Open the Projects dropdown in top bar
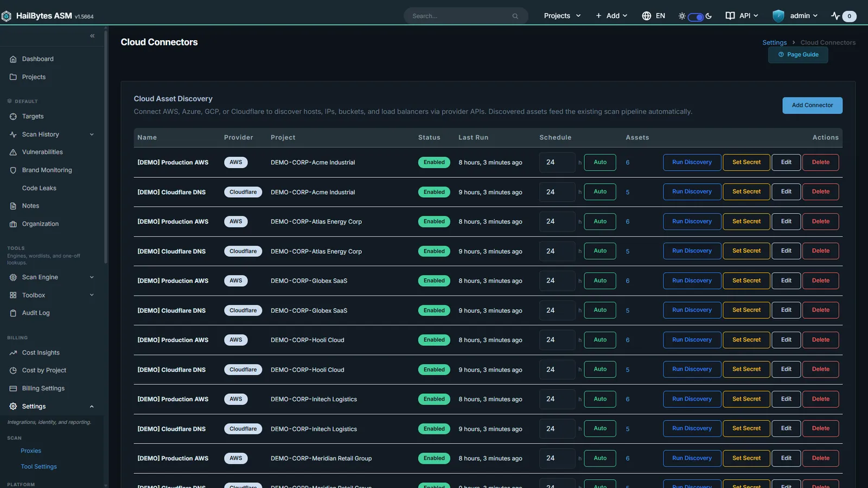Viewport: 868px width, 488px height. point(562,16)
